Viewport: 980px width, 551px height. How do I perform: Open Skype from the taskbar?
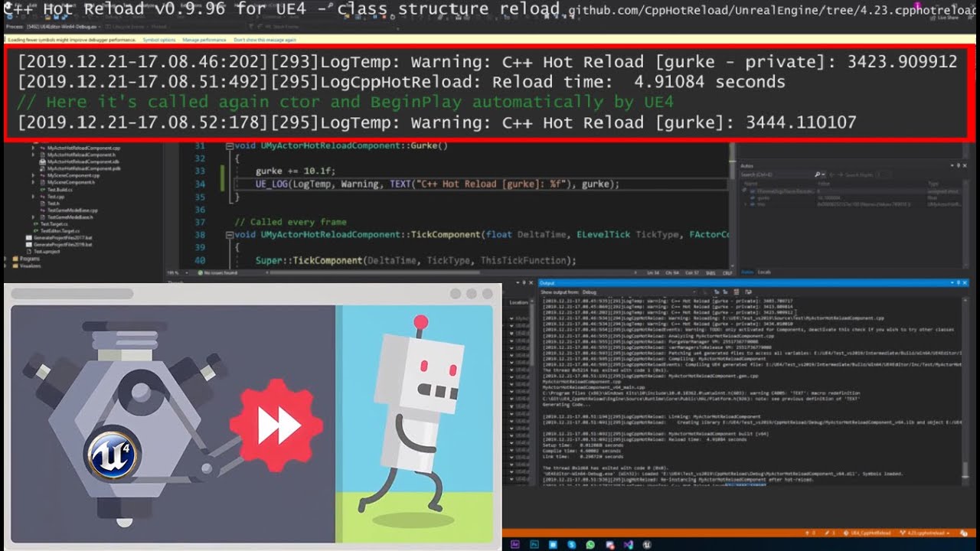click(x=572, y=544)
